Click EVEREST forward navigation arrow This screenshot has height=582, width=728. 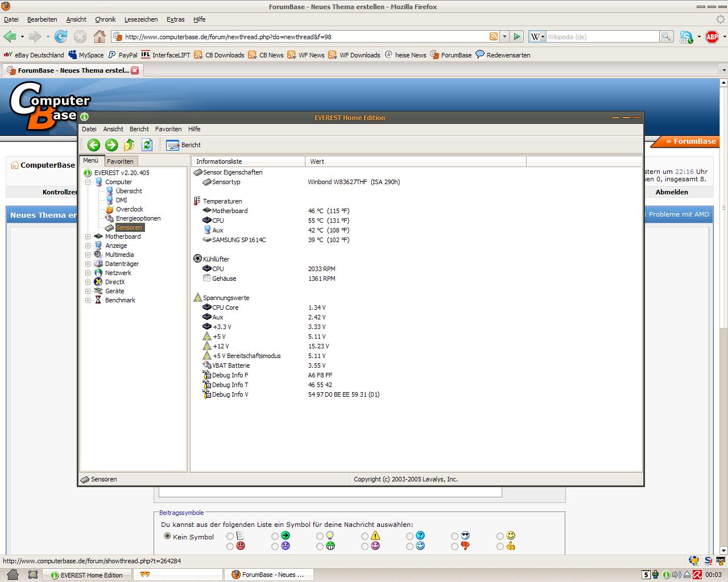point(111,145)
